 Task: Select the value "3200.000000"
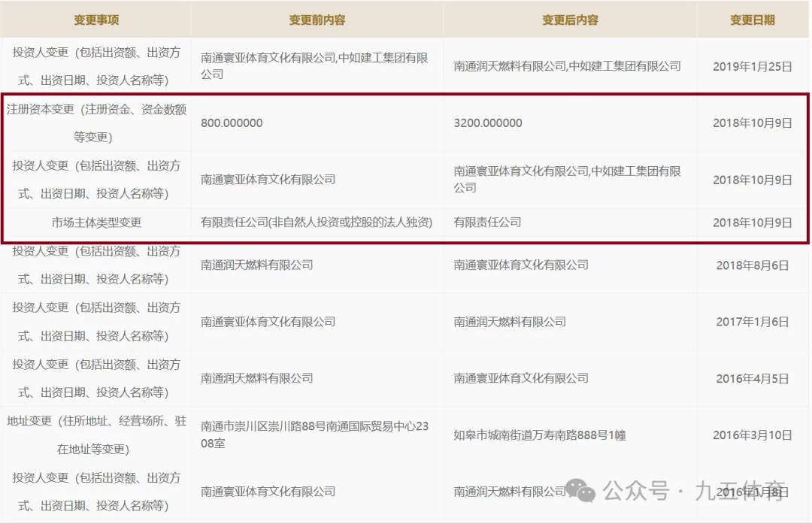click(x=488, y=123)
